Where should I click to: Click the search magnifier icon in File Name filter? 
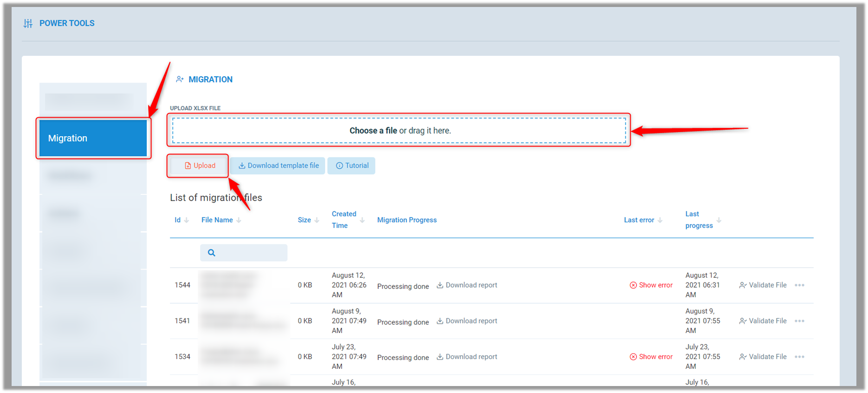coord(212,253)
